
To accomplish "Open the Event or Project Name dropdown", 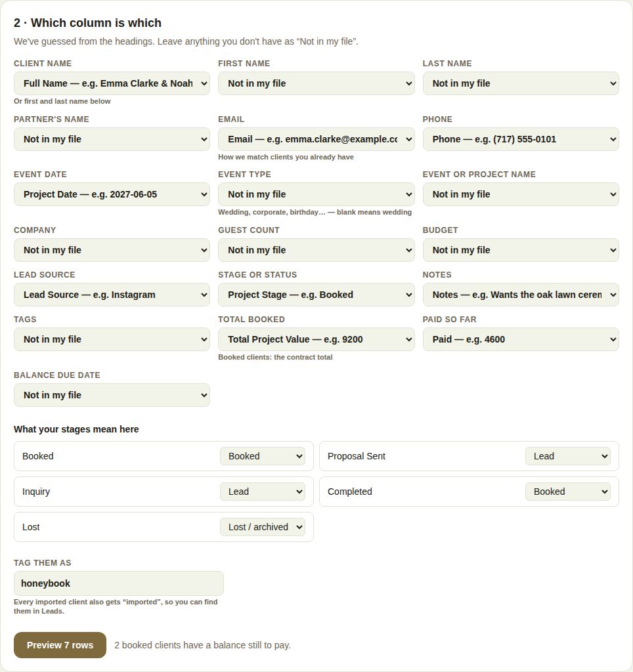I will point(521,194).
